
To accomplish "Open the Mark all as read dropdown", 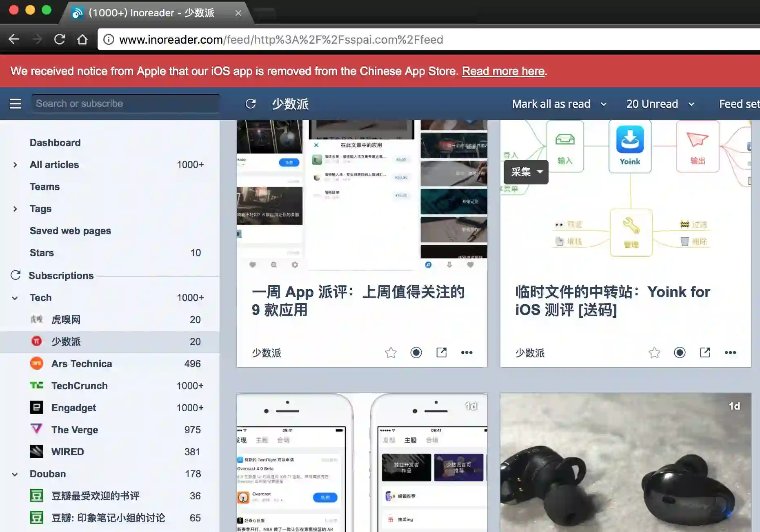I will point(604,104).
